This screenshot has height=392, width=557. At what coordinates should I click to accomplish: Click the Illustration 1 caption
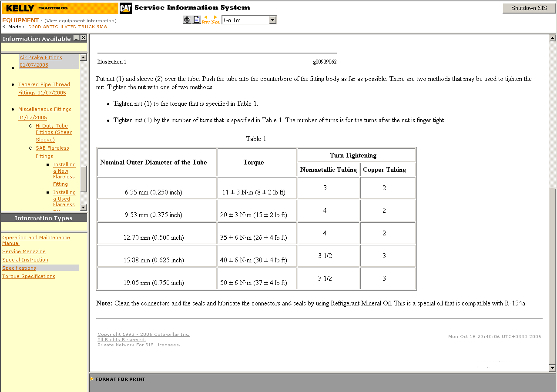coord(112,62)
